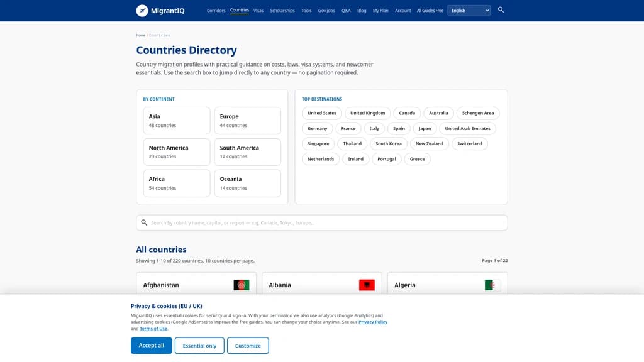Click the Spain chip
Viewport: 644px width, 362px height.
(x=399, y=128)
